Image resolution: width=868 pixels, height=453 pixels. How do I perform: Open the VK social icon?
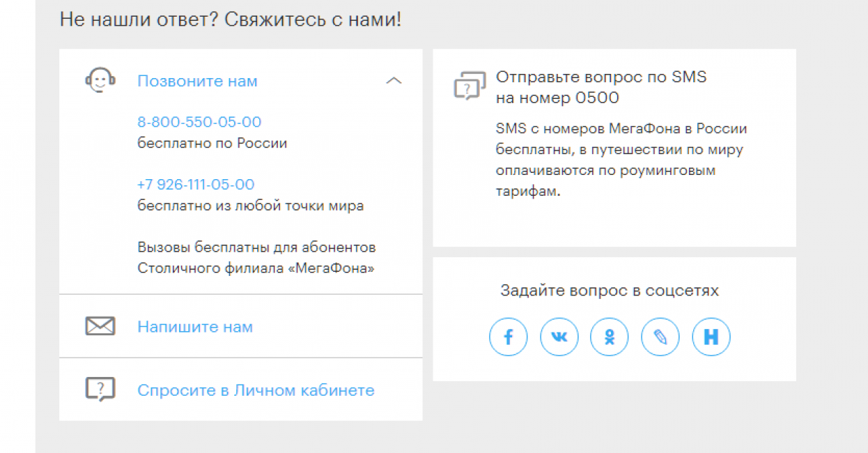click(x=559, y=337)
